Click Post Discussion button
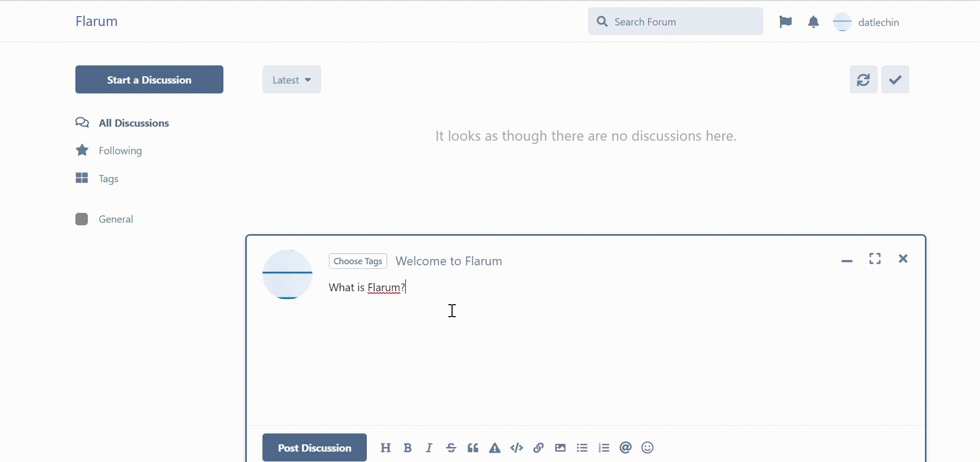This screenshot has height=462, width=980. [x=314, y=447]
